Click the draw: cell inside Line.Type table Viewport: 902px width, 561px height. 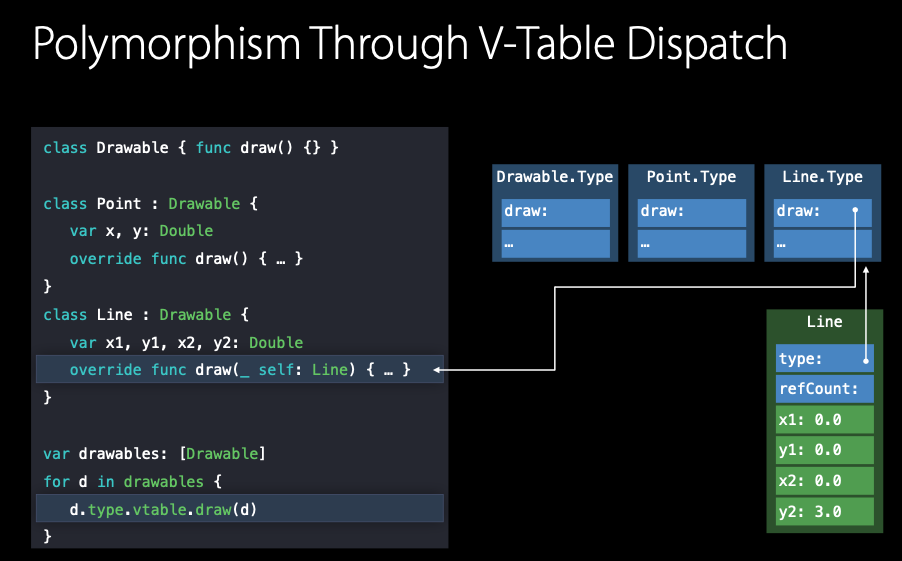(x=822, y=212)
